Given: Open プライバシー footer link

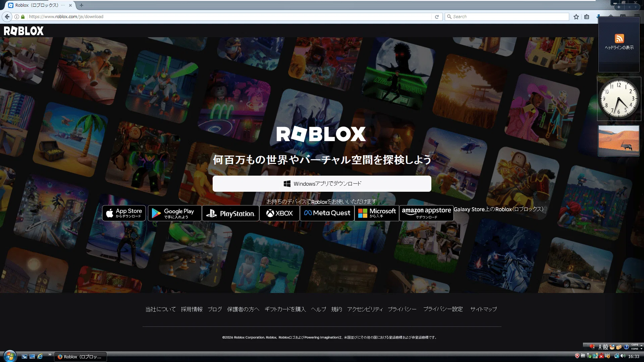Looking at the screenshot, I should [402, 309].
